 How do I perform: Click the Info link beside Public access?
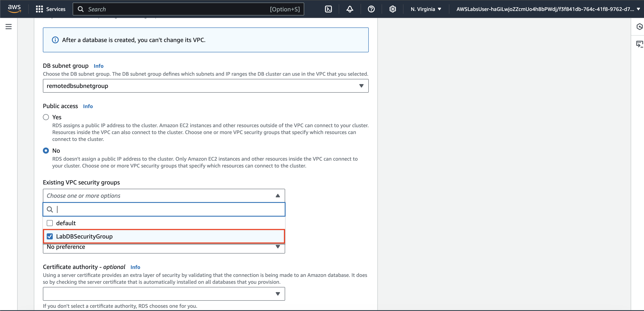tap(88, 106)
